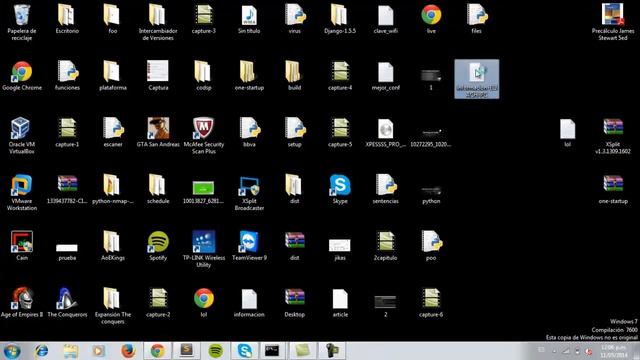Image resolution: width=640 pixels, height=360 pixels.
Task: Select the Escritorio folder
Action: click(67, 15)
